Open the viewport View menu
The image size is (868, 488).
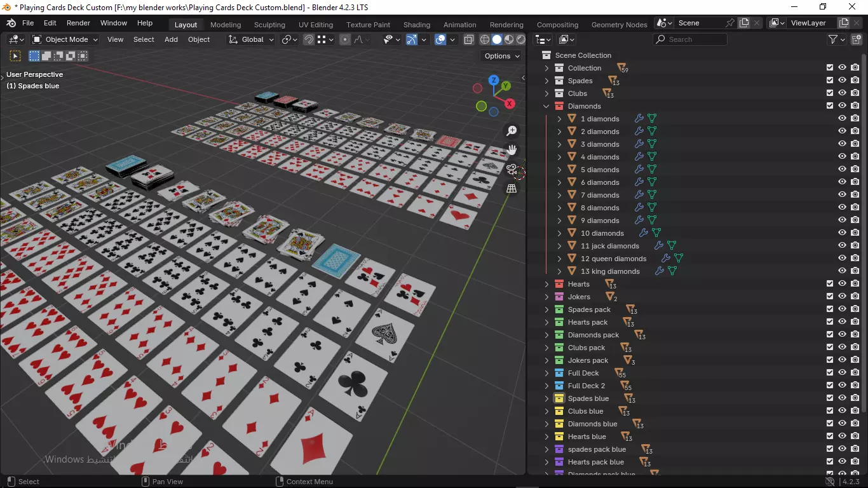[116, 39]
